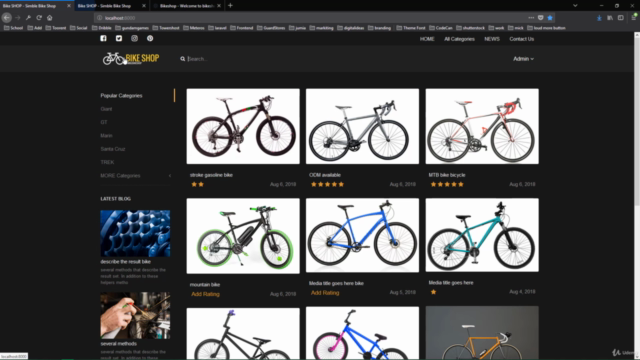Select the Santa Cruz category
Image resolution: width=640 pixels, height=360 pixels.
(113, 149)
